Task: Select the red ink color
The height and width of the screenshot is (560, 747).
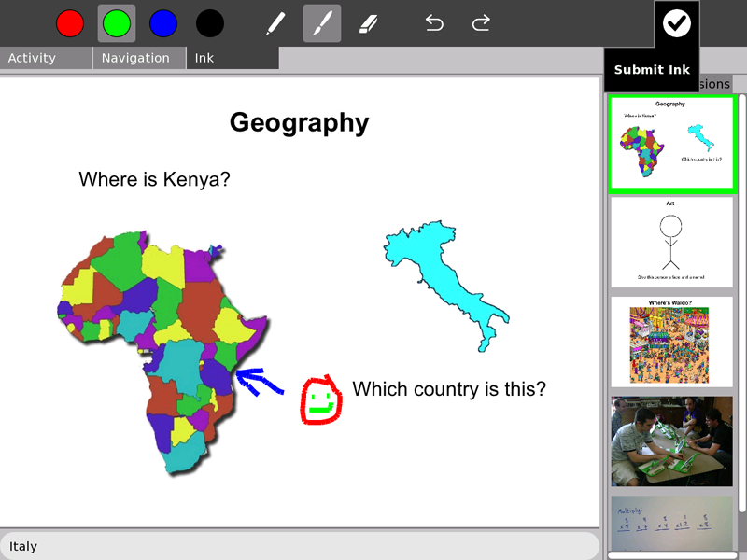Action: 70,23
